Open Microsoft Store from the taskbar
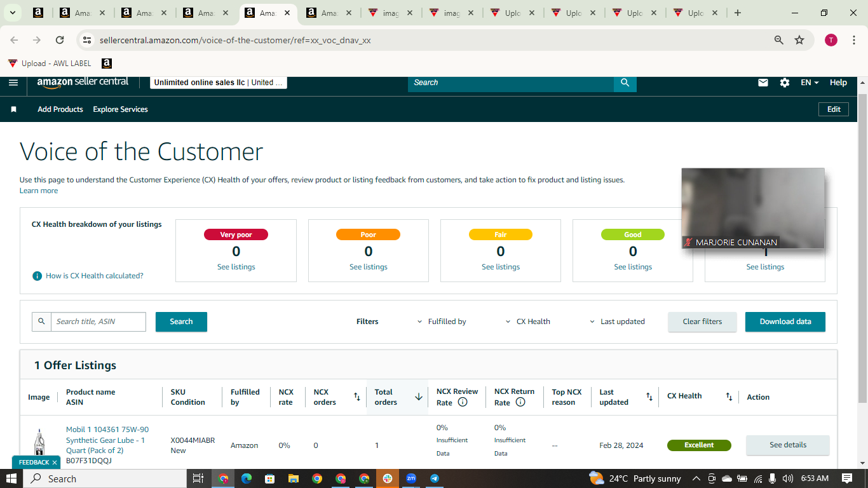The width and height of the screenshot is (868, 488). 270,478
